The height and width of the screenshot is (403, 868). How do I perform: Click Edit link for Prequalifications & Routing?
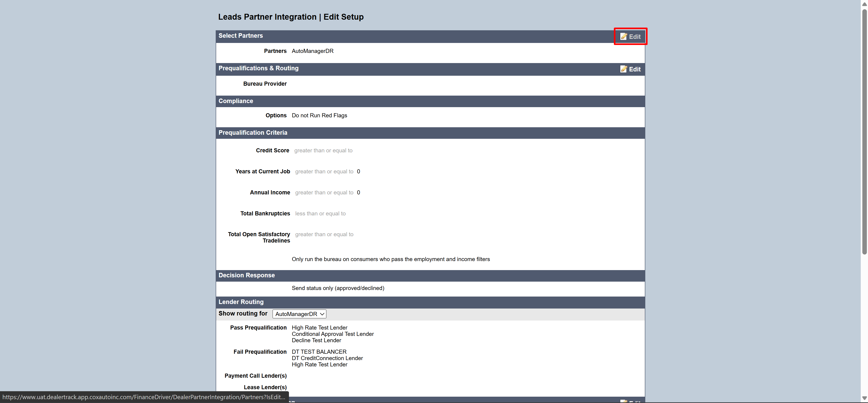(630, 69)
